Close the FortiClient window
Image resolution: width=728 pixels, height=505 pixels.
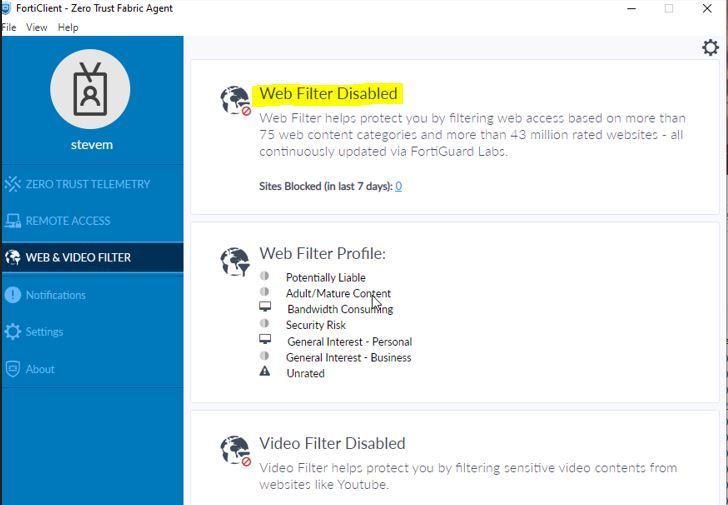point(707,8)
